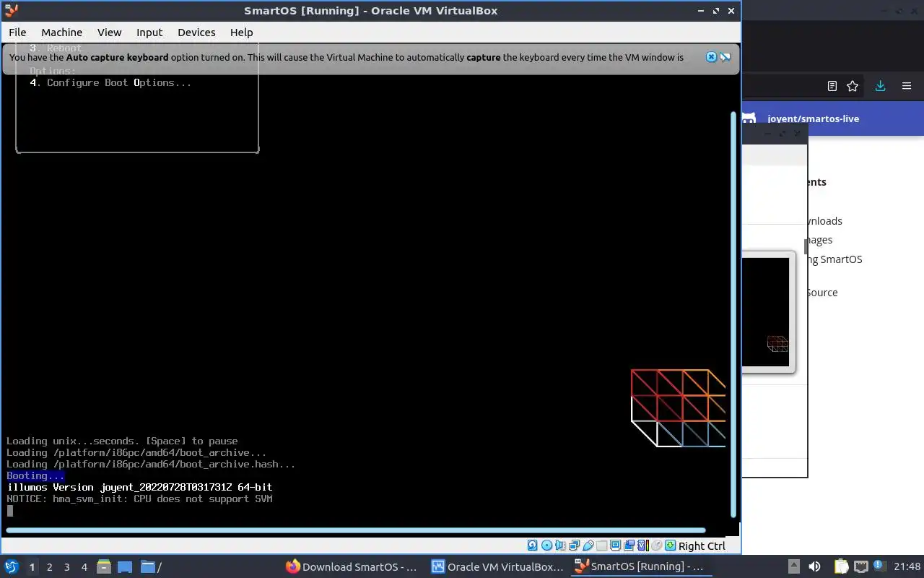Click the recording indicator icon

click(x=629, y=545)
